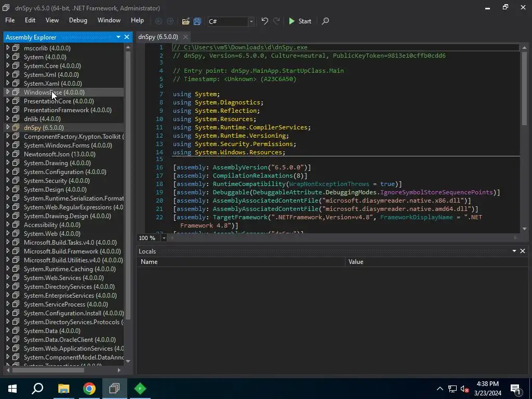The image size is (532, 399).
Task: Close the Assembly Explorer panel
Action: click(x=127, y=37)
